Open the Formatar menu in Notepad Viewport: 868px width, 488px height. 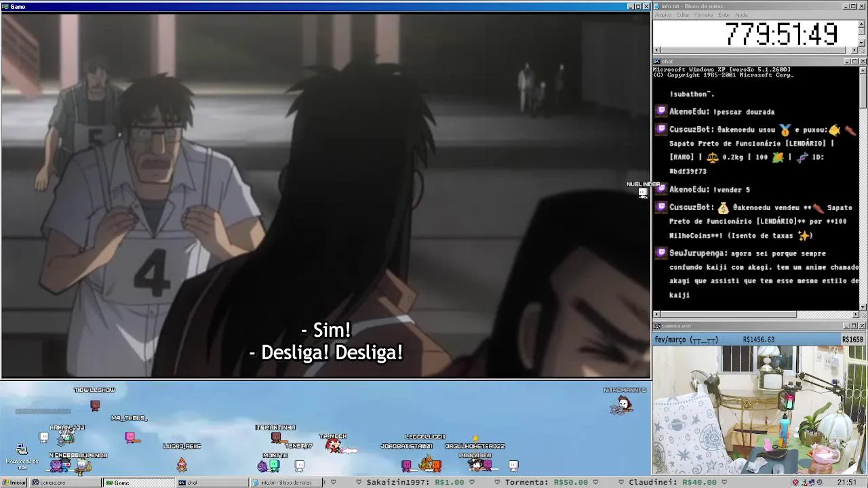[704, 15]
